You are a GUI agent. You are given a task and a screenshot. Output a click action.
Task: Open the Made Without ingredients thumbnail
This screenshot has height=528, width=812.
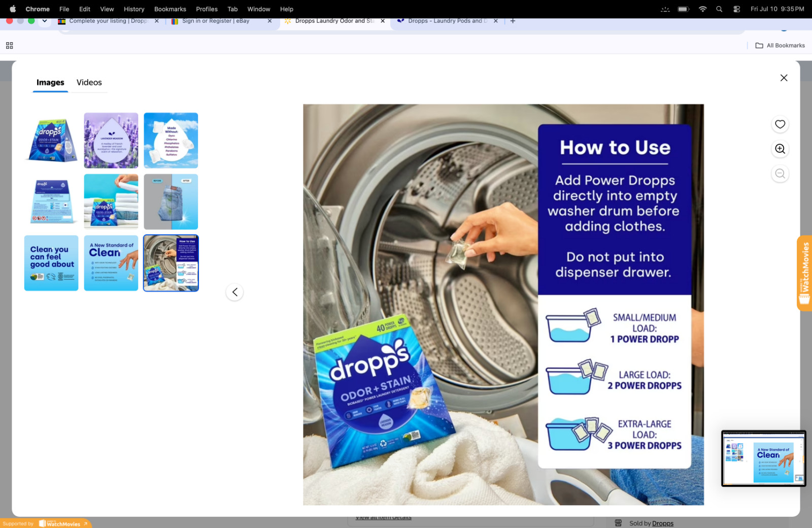pos(171,141)
